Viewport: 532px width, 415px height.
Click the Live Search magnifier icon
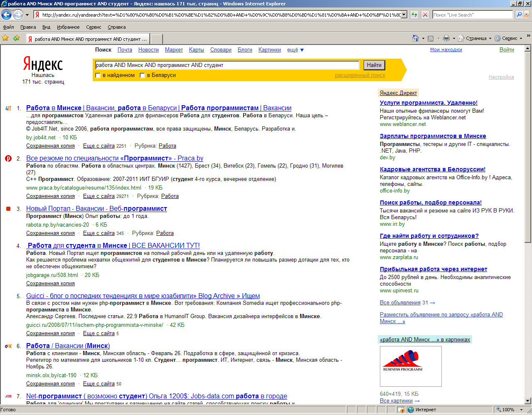click(x=519, y=15)
